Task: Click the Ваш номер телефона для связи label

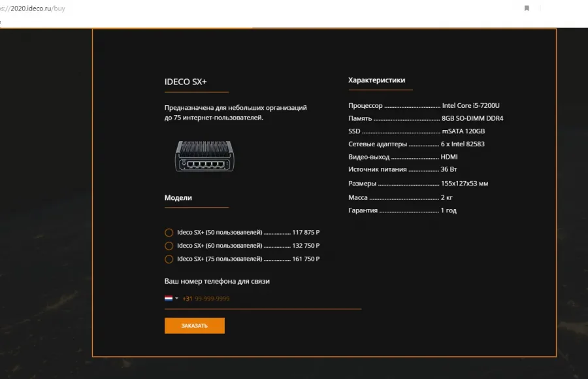Action: (x=217, y=281)
